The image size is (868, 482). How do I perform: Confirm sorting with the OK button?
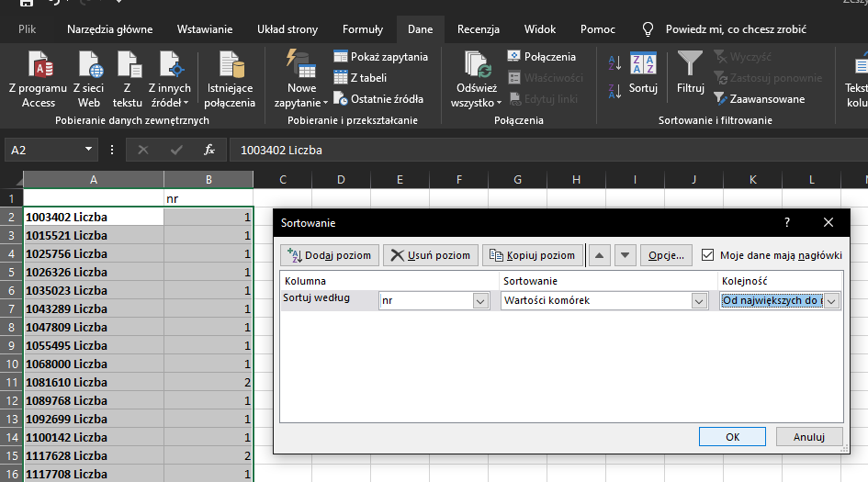[732, 437]
